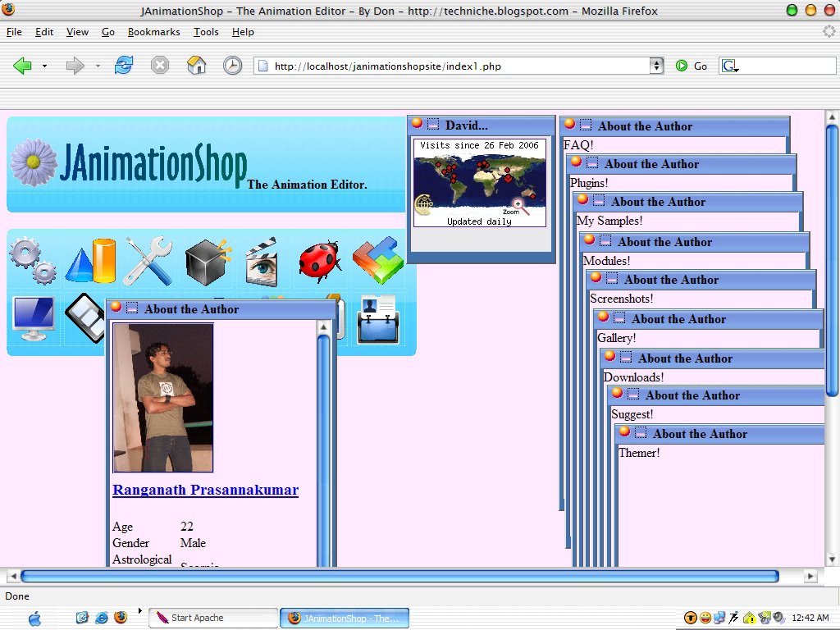This screenshot has width=840, height=630.
Task: Click the Google search engine icon
Action: pos(729,66)
